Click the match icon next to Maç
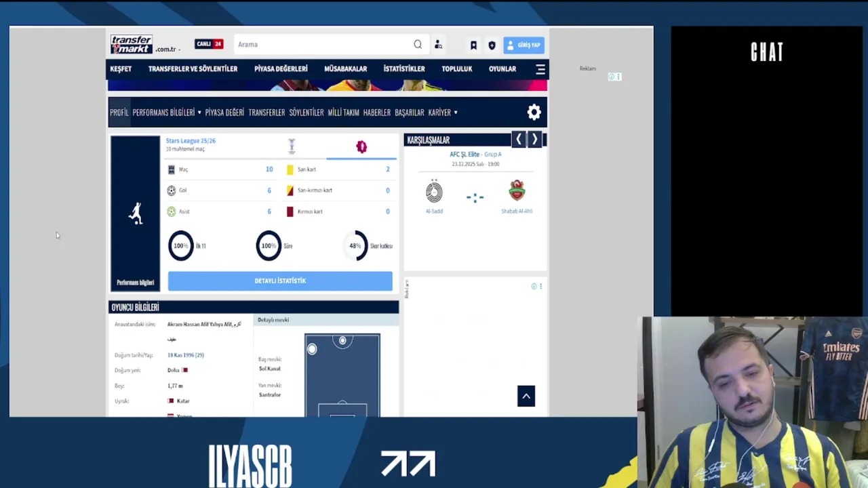868x488 pixels. tap(171, 169)
